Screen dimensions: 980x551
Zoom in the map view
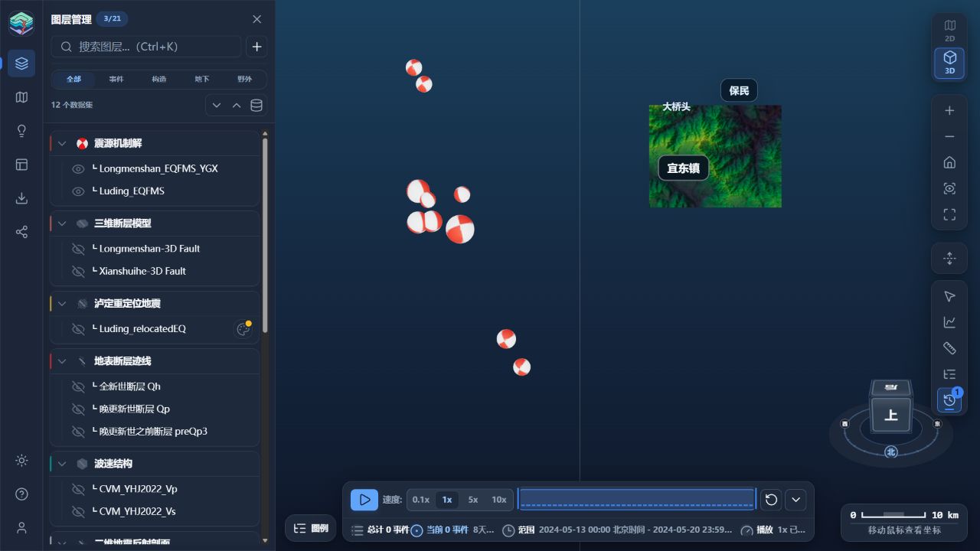949,111
